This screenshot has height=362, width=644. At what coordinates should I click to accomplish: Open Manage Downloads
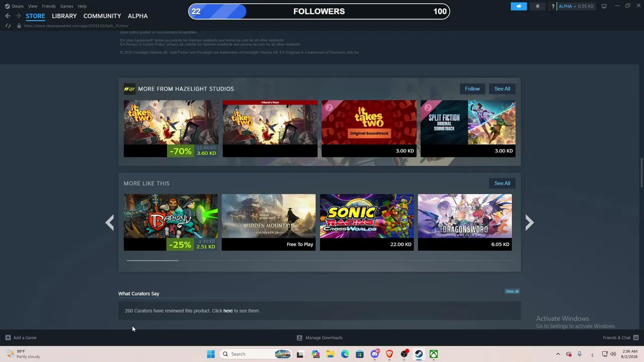[324, 338]
